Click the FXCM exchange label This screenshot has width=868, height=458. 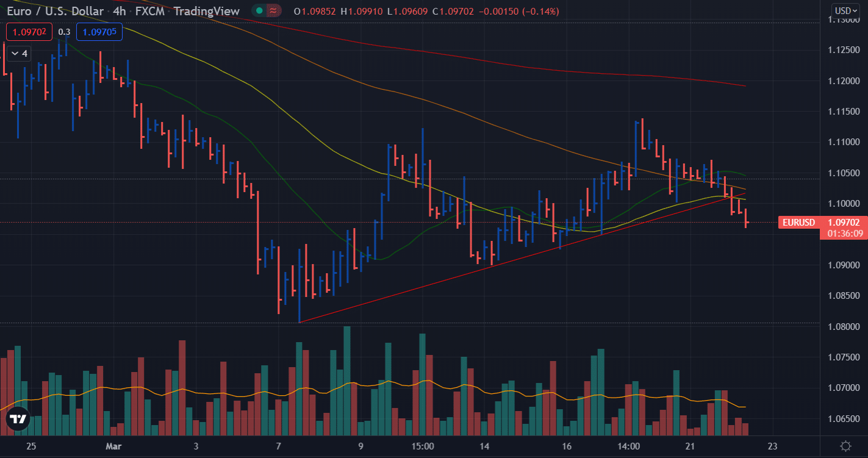point(150,11)
